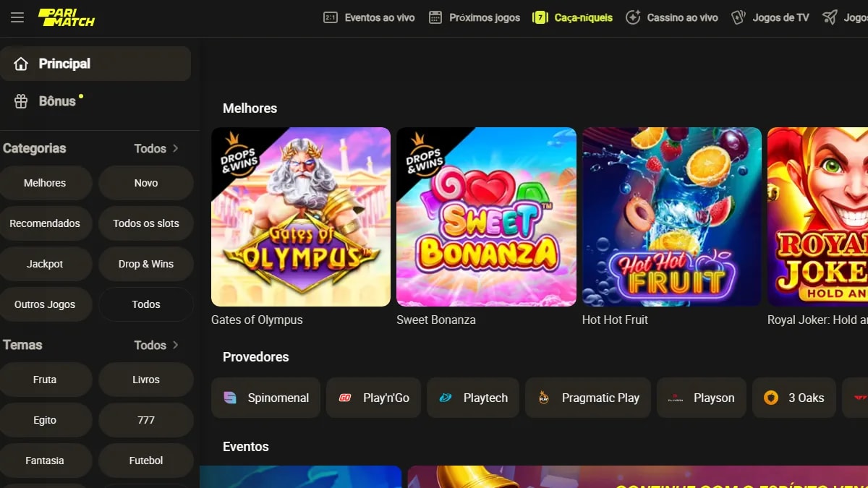Click the Parimatch logo
The width and height of the screenshot is (868, 488).
[x=67, y=17]
